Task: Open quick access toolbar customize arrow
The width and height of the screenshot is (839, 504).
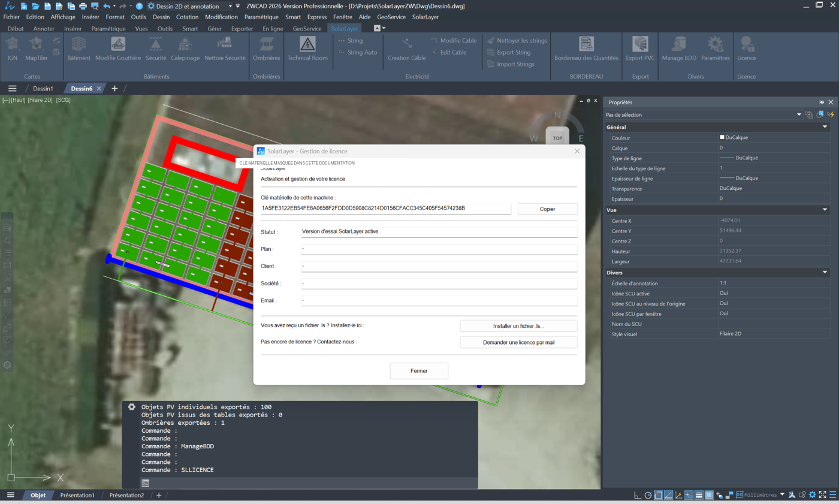Action: (238, 6)
